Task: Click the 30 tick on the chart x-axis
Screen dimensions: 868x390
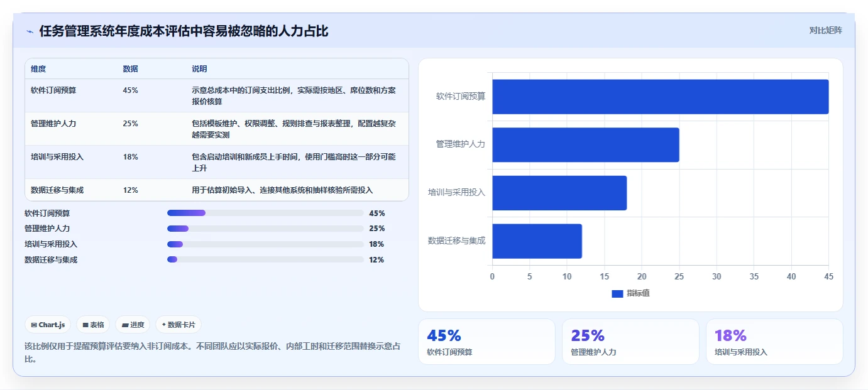Action: click(x=717, y=276)
